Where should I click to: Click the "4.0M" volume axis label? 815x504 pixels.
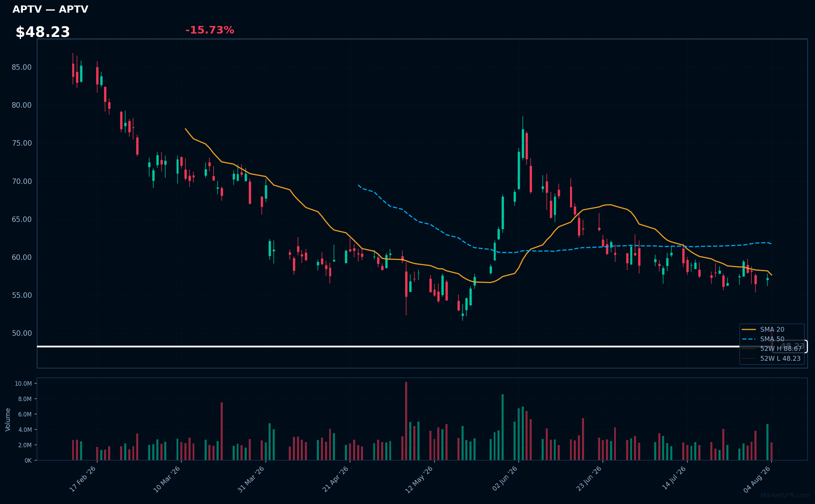click(25, 430)
